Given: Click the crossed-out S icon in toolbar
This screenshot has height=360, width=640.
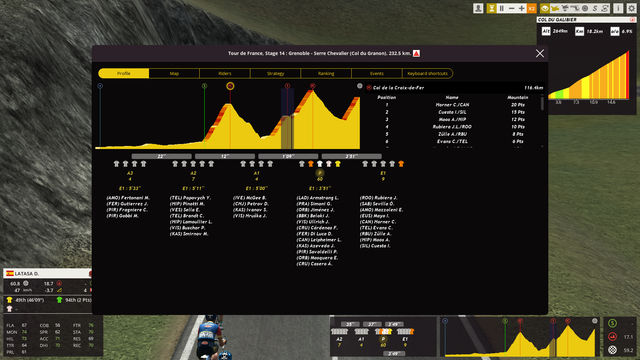Looking at the screenshot, I should [x=605, y=8].
